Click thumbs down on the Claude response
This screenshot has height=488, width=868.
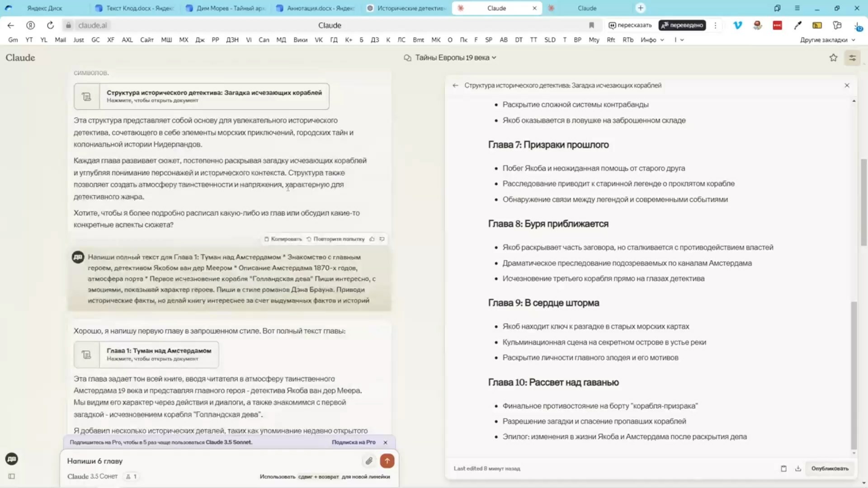point(382,239)
